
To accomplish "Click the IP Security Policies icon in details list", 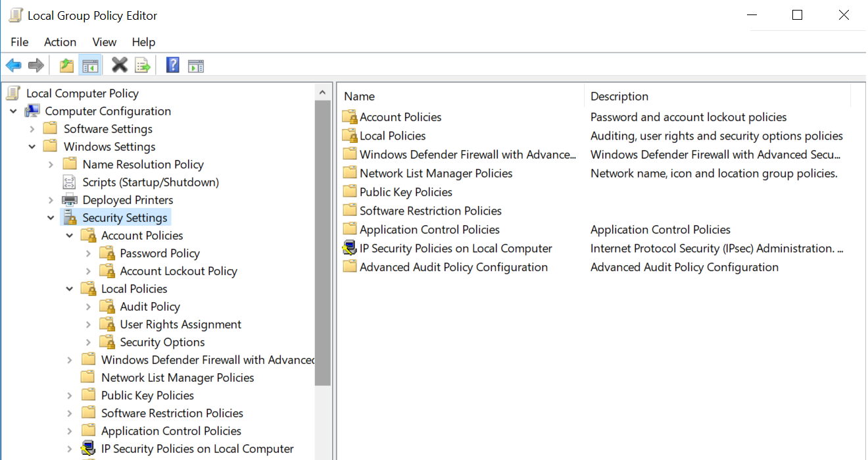I will click(349, 249).
